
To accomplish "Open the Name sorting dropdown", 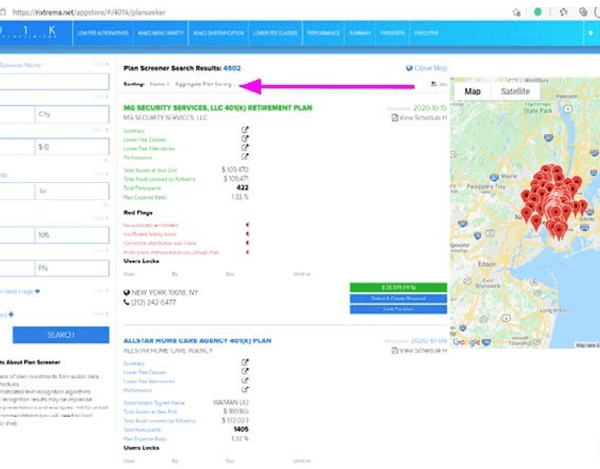I will [158, 84].
